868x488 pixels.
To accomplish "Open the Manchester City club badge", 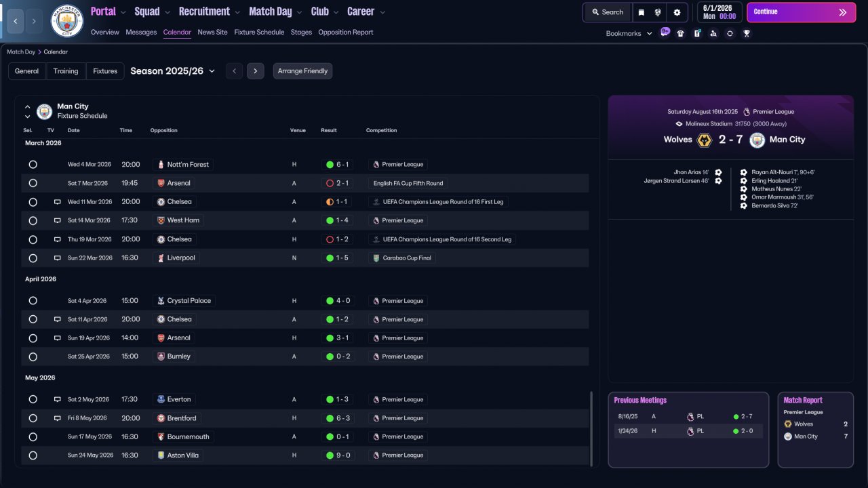I will 67,21.
